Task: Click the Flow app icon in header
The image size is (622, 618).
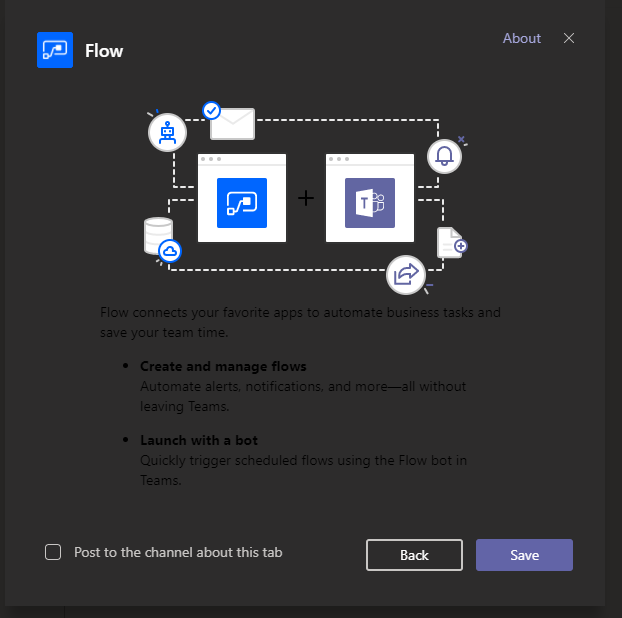Action: point(55,50)
